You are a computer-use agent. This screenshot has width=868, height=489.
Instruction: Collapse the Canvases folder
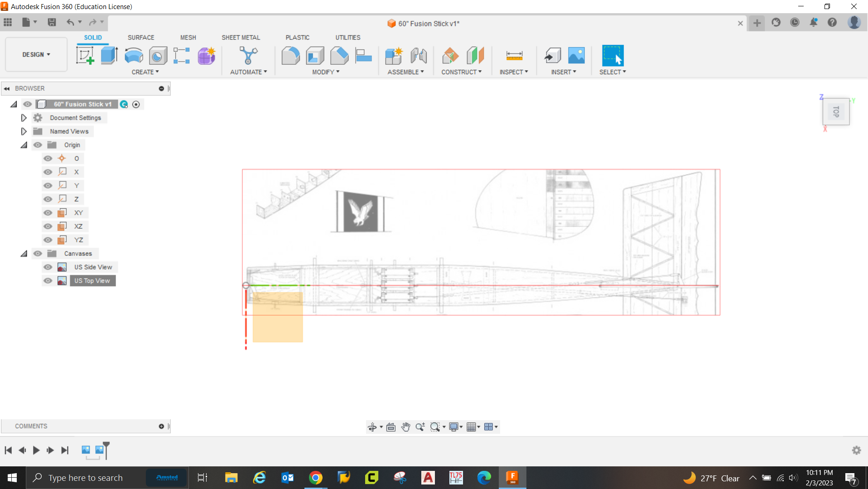(x=24, y=253)
